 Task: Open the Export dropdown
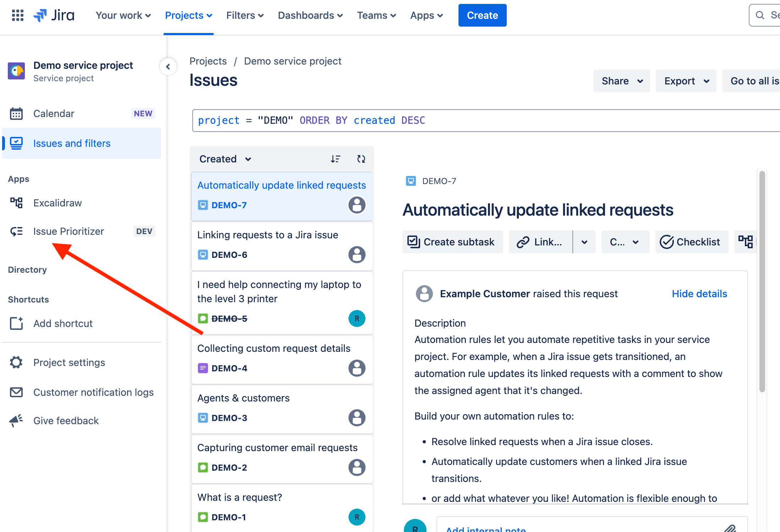click(x=686, y=81)
